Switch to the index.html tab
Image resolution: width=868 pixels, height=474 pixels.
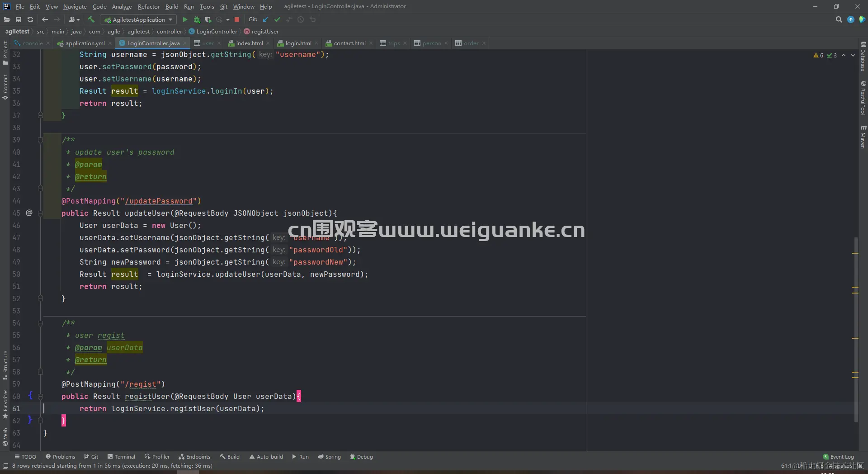coord(249,43)
